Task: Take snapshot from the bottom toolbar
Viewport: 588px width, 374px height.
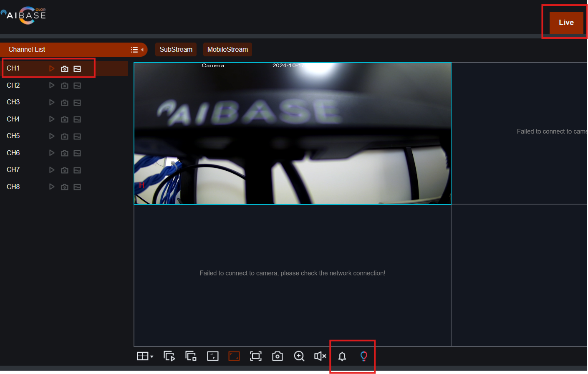Action: pos(278,356)
